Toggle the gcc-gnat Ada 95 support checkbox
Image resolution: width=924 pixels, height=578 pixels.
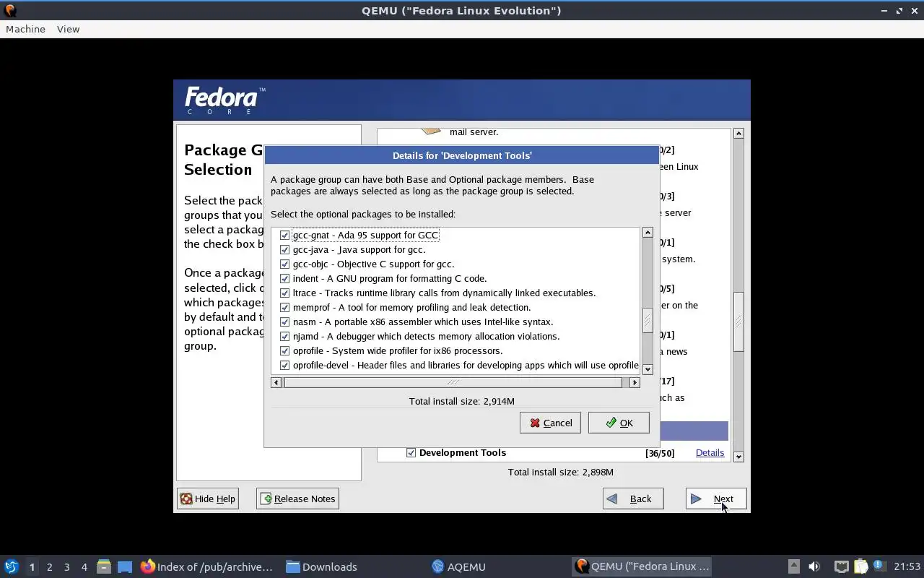pos(284,235)
